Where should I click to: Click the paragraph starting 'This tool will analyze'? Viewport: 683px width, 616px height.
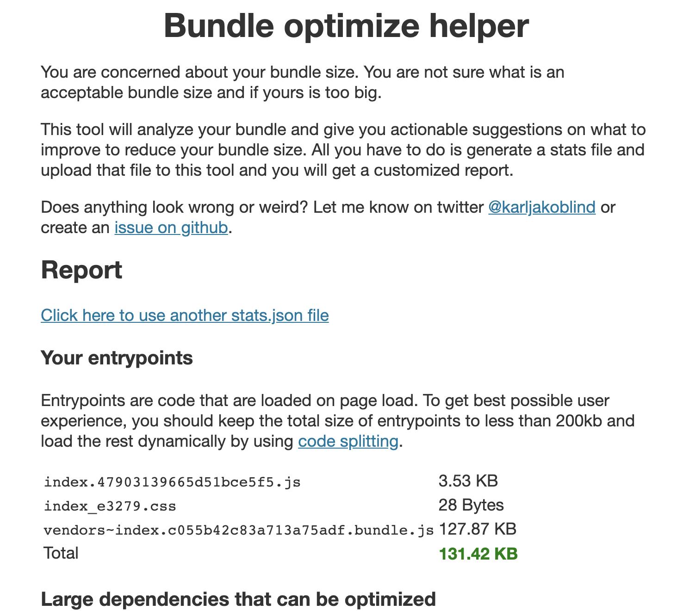click(342, 150)
